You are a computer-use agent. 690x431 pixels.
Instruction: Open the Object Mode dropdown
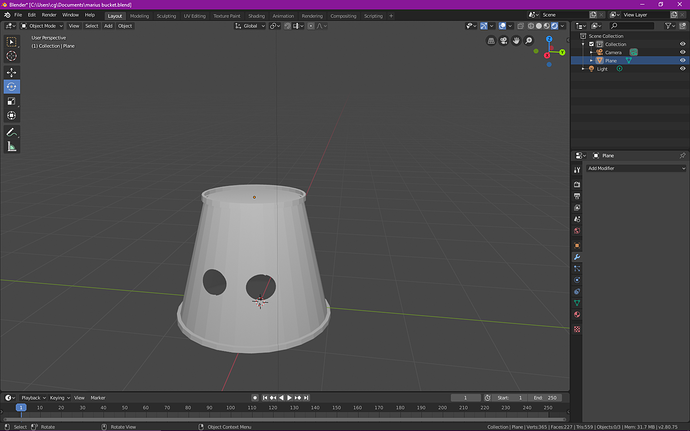[x=44, y=26]
